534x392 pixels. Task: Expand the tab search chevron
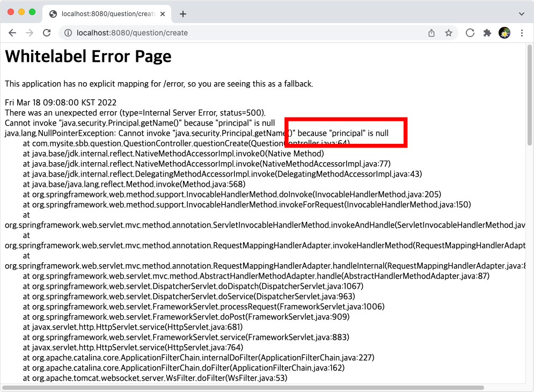click(522, 14)
